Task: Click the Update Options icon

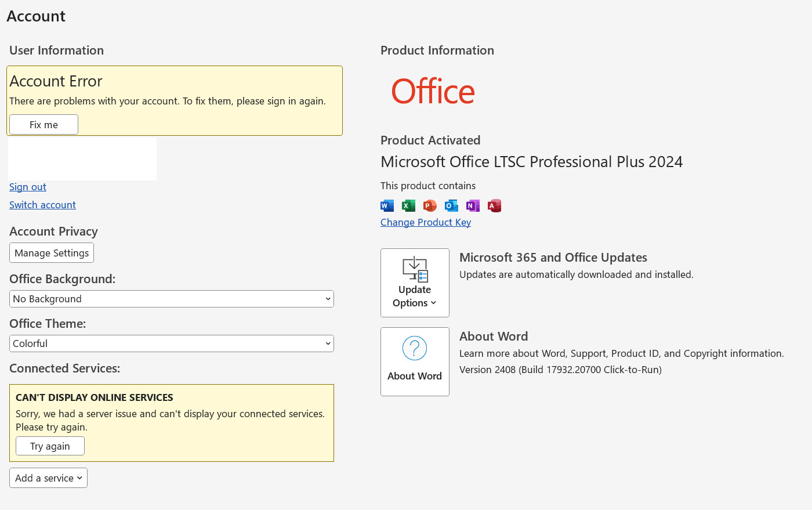Action: click(415, 270)
